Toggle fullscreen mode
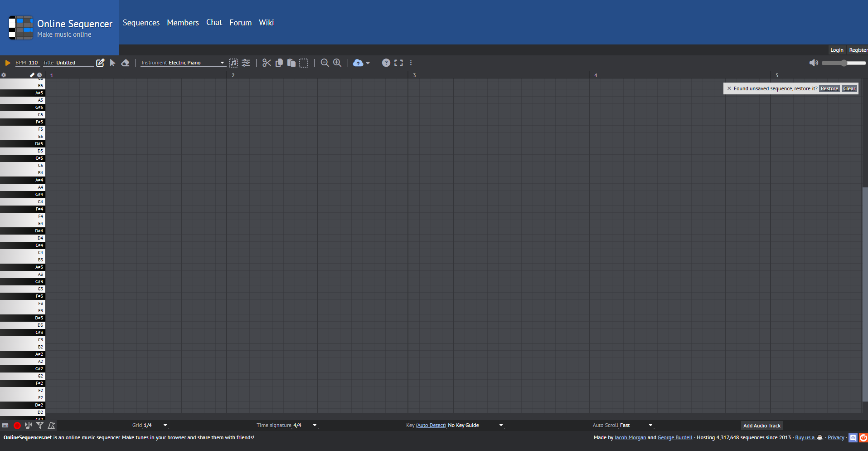The image size is (868, 451). (398, 63)
